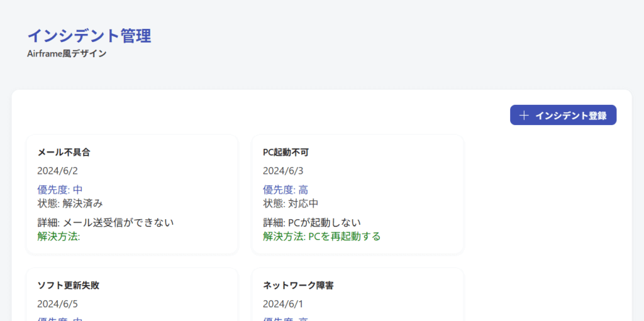644x321 pixels.
Task: Click the 2024/6/1 date on ネットワーク障害 card
Action: pos(283,304)
